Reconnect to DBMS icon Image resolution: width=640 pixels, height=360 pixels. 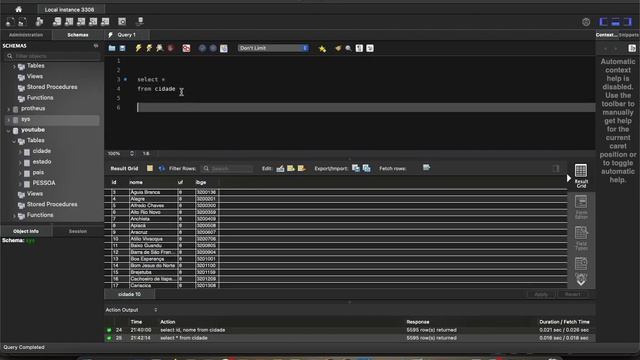[x=140, y=22]
